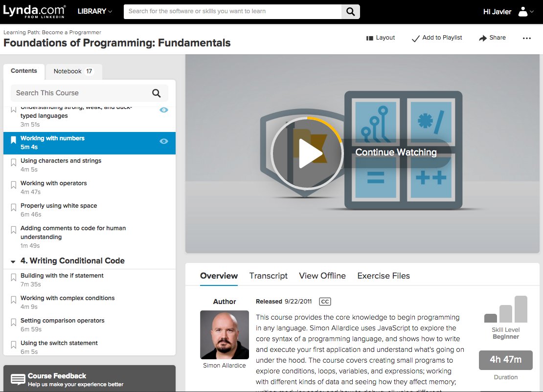Viewport: 543px width, 392px height.
Task: Open the search magnifier on the top bar
Action: pyautogui.click(x=350, y=11)
